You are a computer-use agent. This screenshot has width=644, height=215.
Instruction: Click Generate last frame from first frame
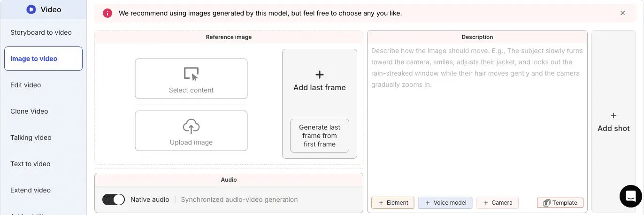(x=320, y=136)
